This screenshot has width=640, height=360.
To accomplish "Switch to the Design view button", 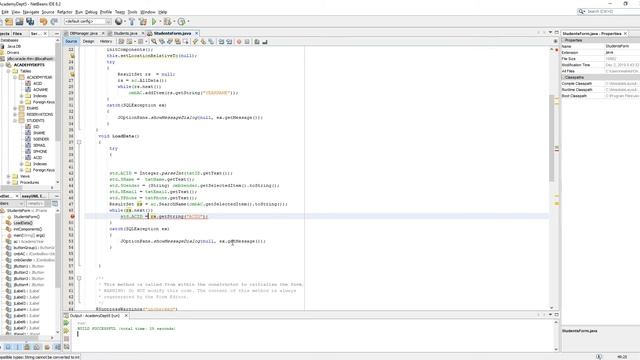I will coord(89,41).
